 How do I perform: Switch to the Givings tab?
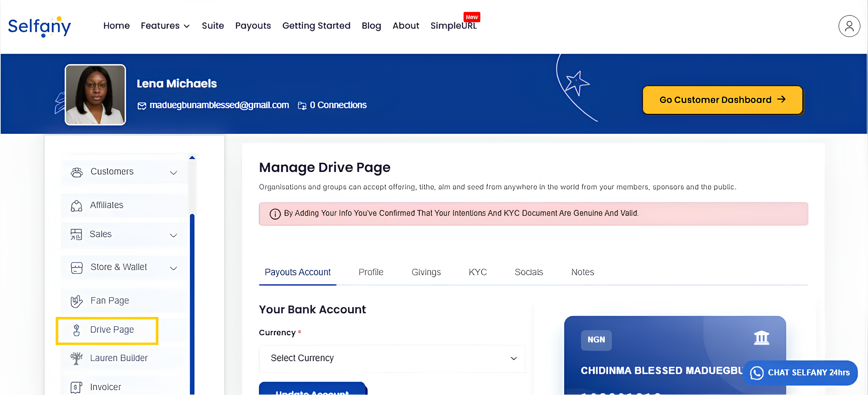coord(426,272)
